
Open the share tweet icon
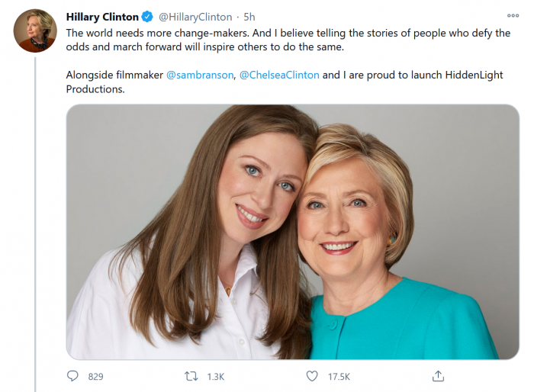pos(438,376)
